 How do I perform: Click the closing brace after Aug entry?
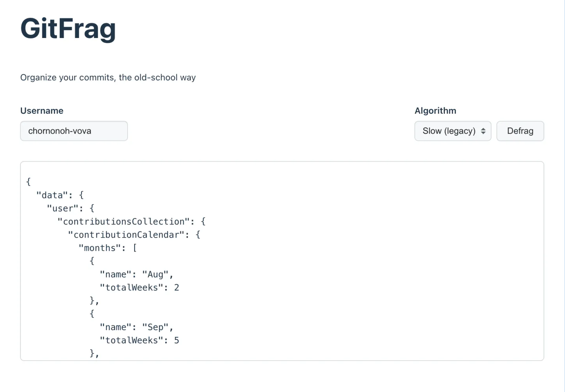(93, 301)
